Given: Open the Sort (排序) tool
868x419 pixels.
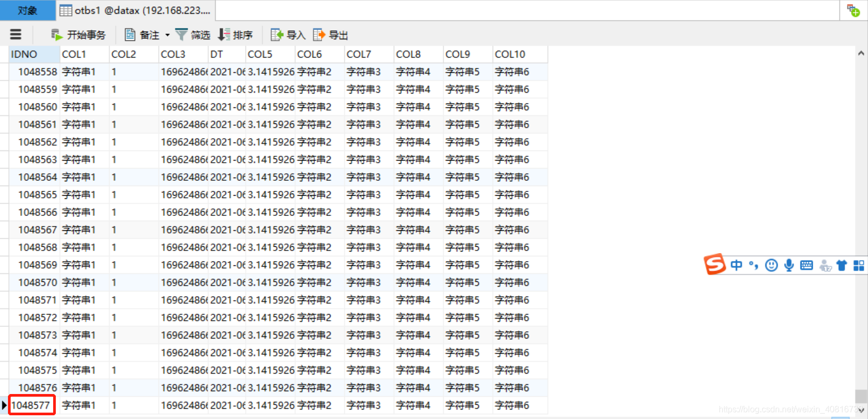Looking at the screenshot, I should [235, 35].
